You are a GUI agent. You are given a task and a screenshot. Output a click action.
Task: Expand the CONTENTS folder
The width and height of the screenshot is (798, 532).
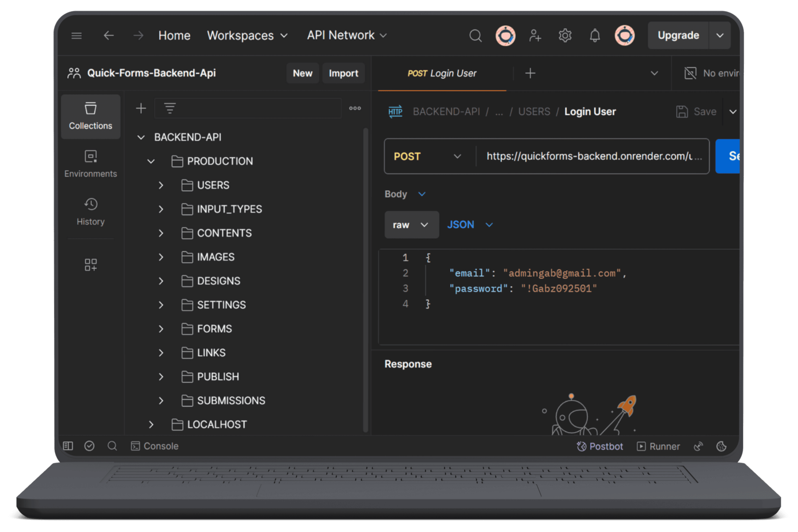click(x=161, y=233)
